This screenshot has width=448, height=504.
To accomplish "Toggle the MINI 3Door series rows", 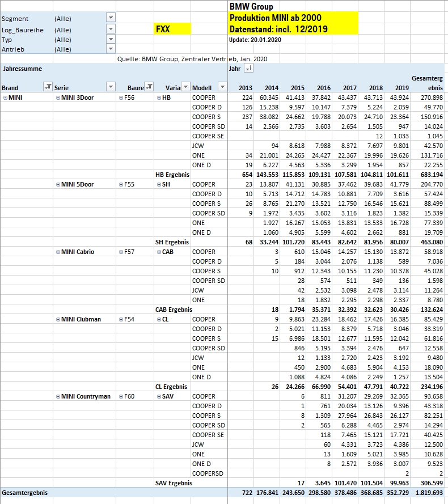I will pos(58,98).
